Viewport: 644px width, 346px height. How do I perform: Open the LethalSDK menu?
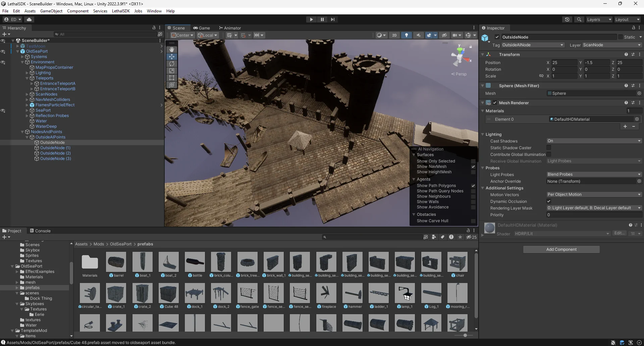(121, 11)
